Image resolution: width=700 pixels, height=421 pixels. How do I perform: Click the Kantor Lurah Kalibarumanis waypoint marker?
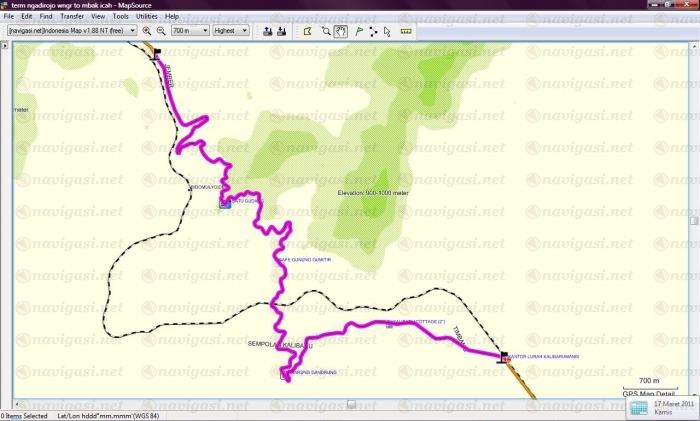pyautogui.click(x=503, y=357)
